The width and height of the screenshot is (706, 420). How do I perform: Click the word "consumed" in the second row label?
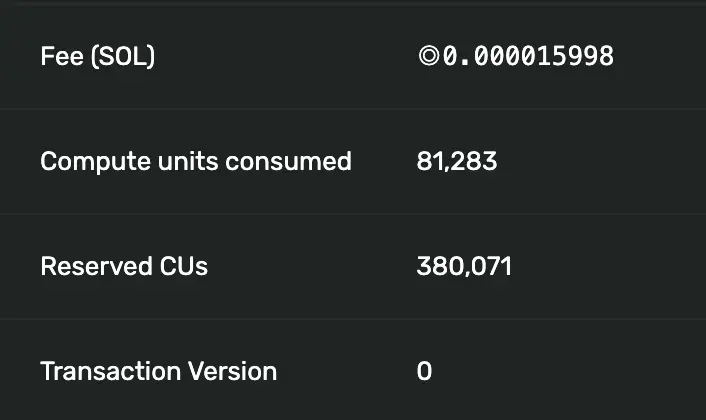288,161
